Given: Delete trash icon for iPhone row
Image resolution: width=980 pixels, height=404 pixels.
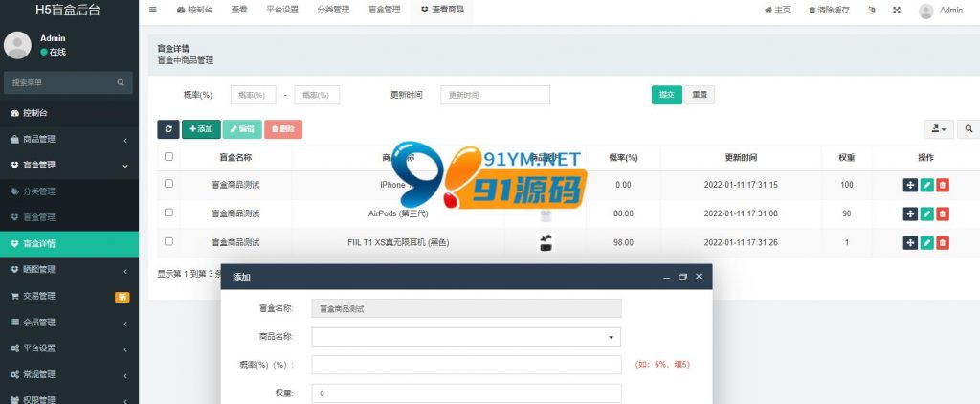Looking at the screenshot, I should [x=943, y=185].
